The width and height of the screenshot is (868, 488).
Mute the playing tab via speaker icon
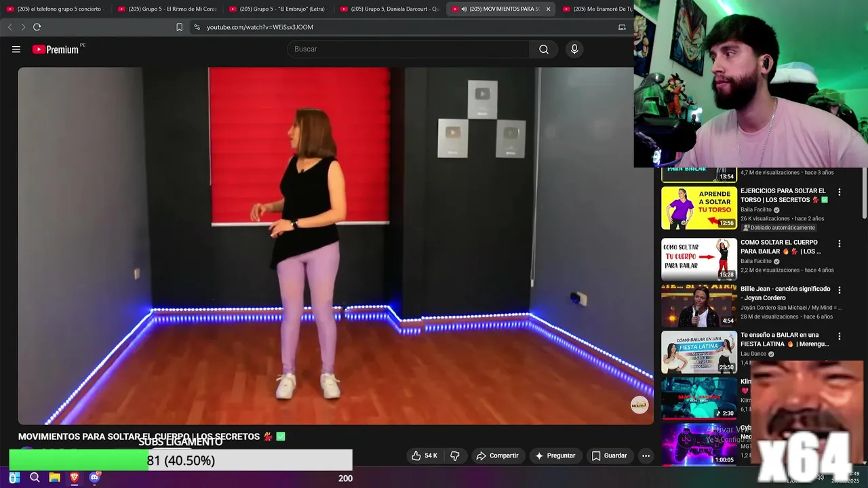pyautogui.click(x=464, y=9)
